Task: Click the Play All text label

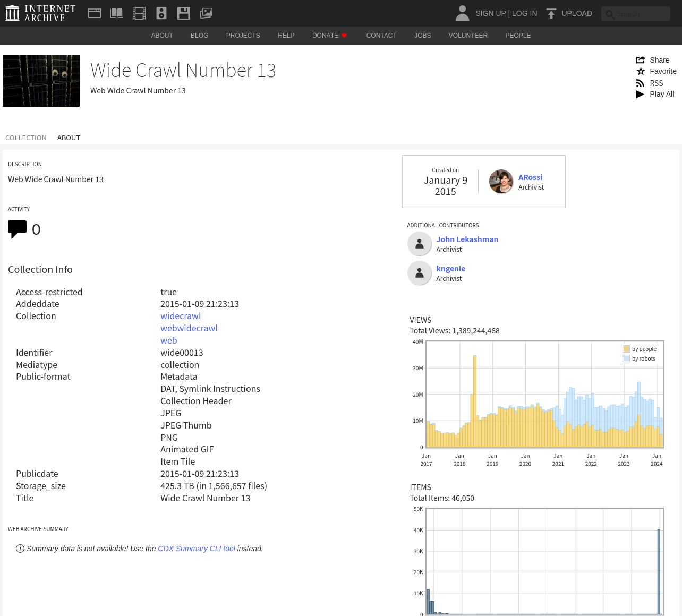Action: [x=662, y=94]
